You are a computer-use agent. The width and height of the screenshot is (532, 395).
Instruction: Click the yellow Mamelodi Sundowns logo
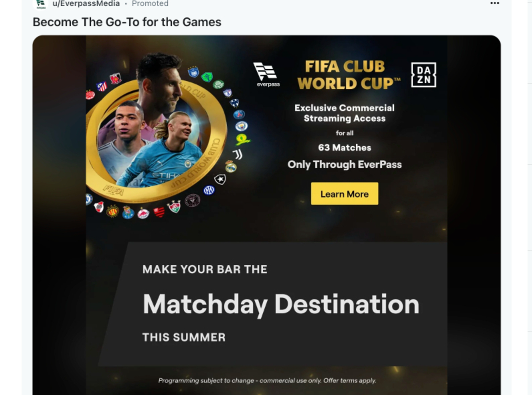click(242, 139)
